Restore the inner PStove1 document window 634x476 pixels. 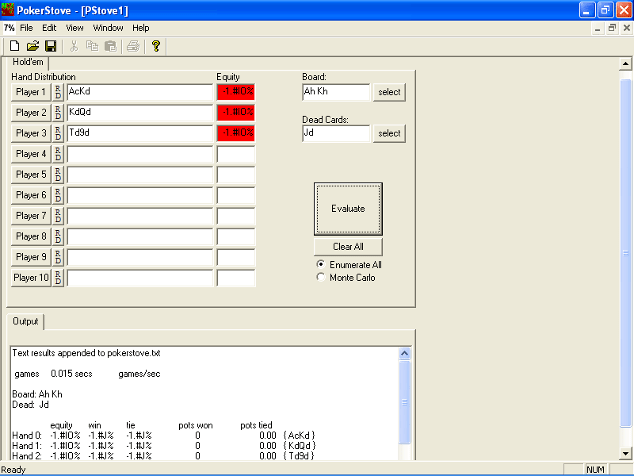coord(612,28)
